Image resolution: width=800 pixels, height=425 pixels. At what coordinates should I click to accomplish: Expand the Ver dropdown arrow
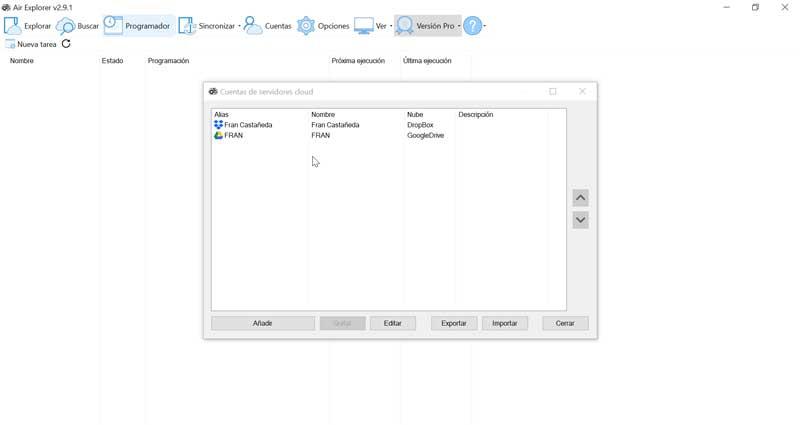(391, 26)
